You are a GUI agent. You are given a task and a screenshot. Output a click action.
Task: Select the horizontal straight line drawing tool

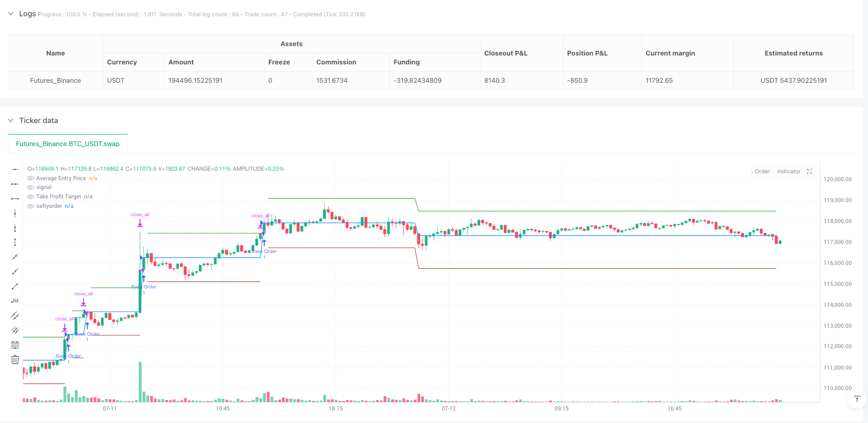click(x=15, y=170)
